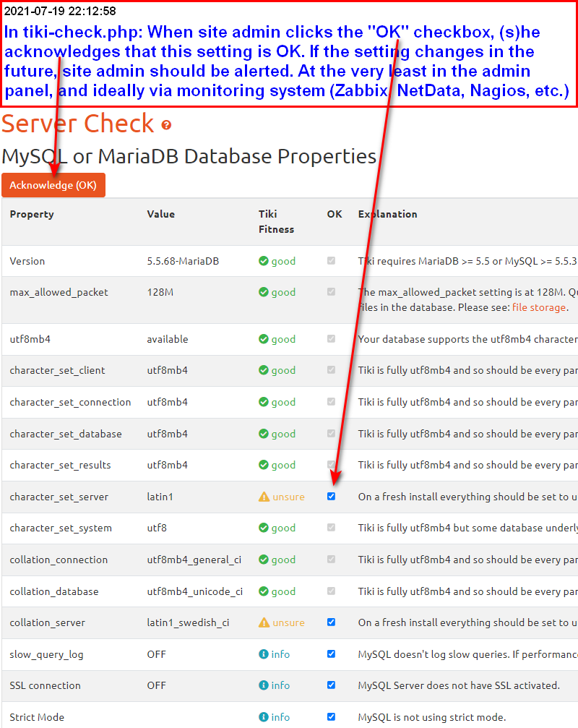578x728 pixels.
Task: Click the Tiki Fitness column header
Action: point(276,221)
